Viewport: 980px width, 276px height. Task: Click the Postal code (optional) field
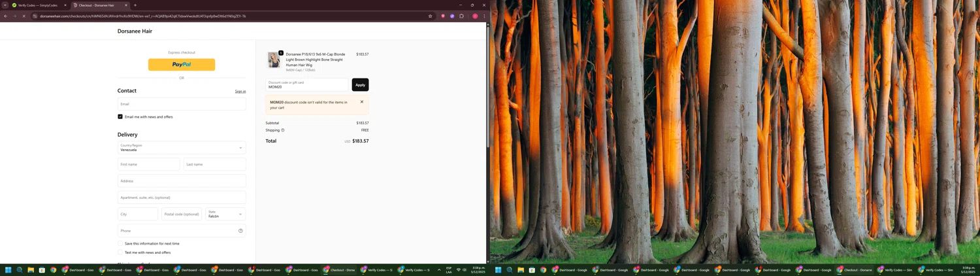click(x=182, y=214)
